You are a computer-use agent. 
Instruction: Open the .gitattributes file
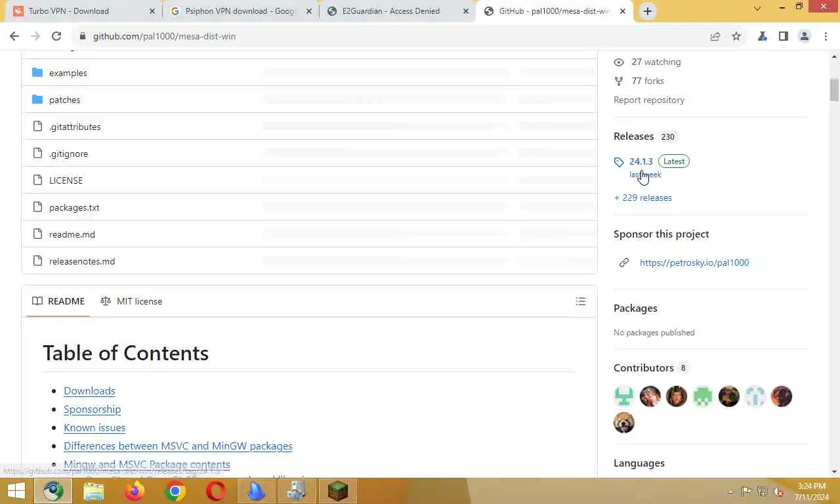pos(75,127)
